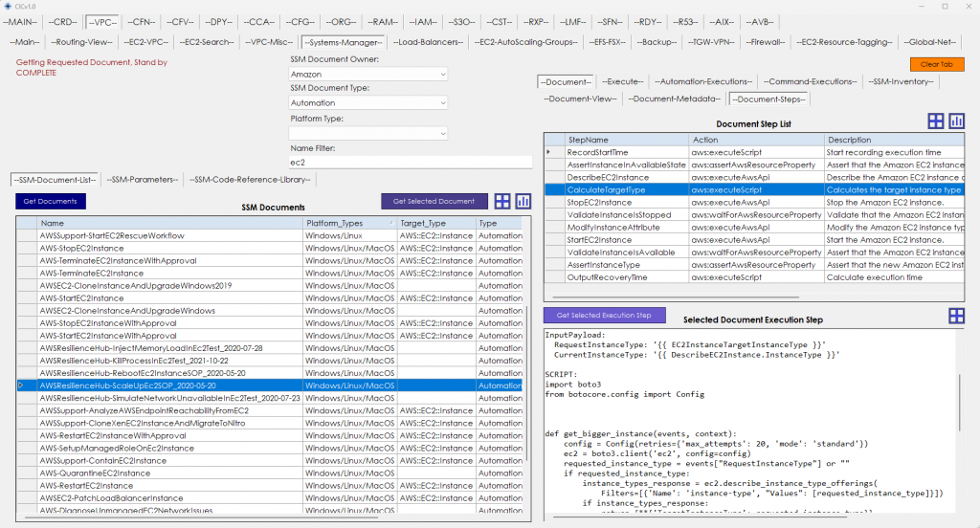Click grid icon for Selected Document Execution Step
Viewport: 980px width, 528px height.
point(956,316)
